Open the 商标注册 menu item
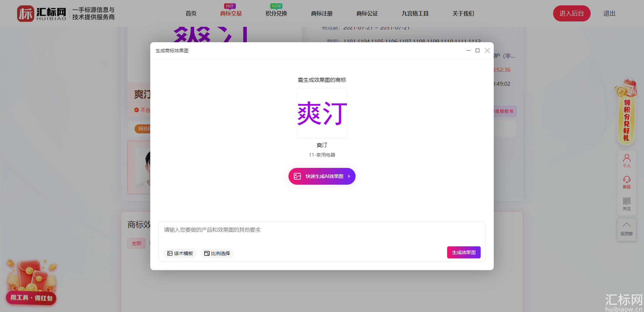644x312 pixels. coord(322,13)
